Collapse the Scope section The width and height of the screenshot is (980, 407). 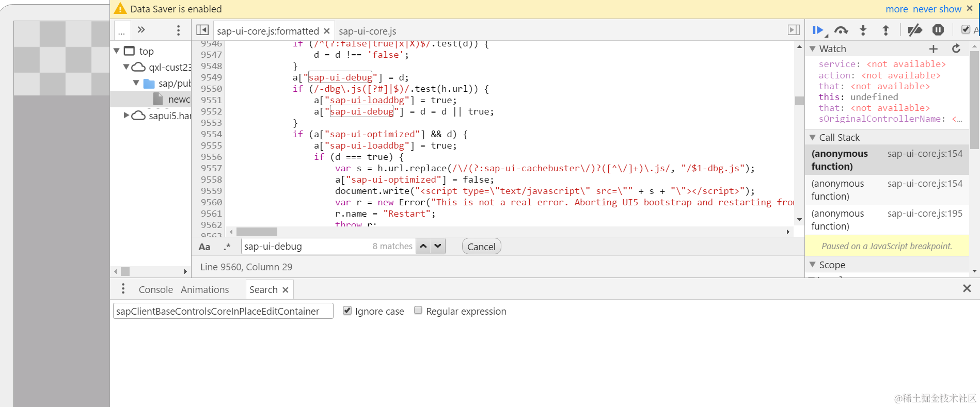812,265
